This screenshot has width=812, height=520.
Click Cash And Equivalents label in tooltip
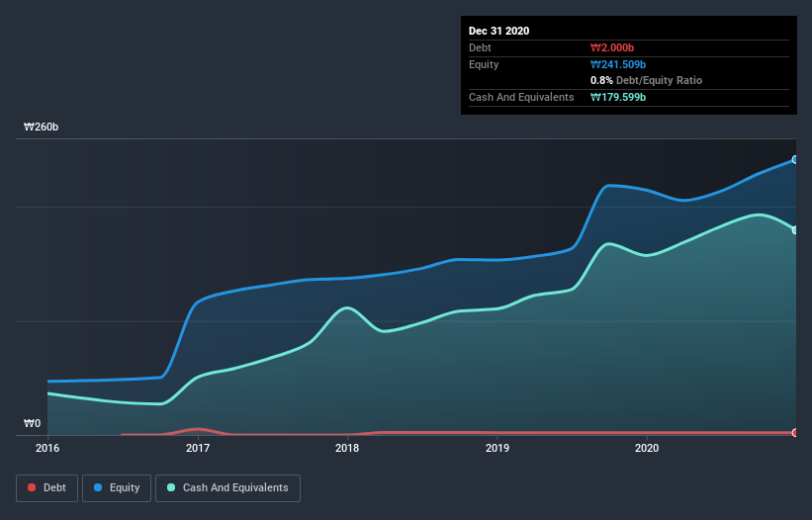521,97
